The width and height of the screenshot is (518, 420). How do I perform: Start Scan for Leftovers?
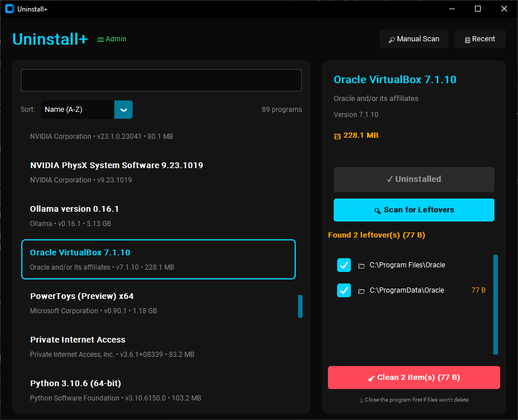tap(414, 210)
